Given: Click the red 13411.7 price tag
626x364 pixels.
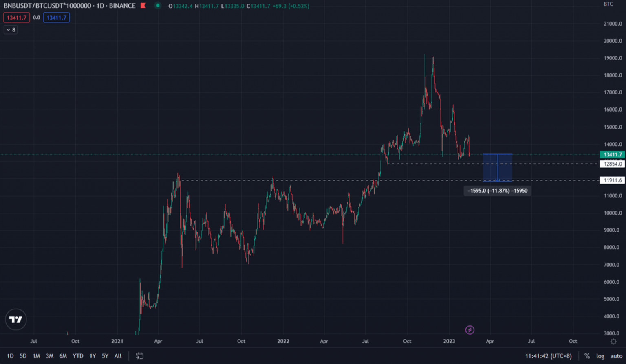Looking at the screenshot, I should 16,18.
